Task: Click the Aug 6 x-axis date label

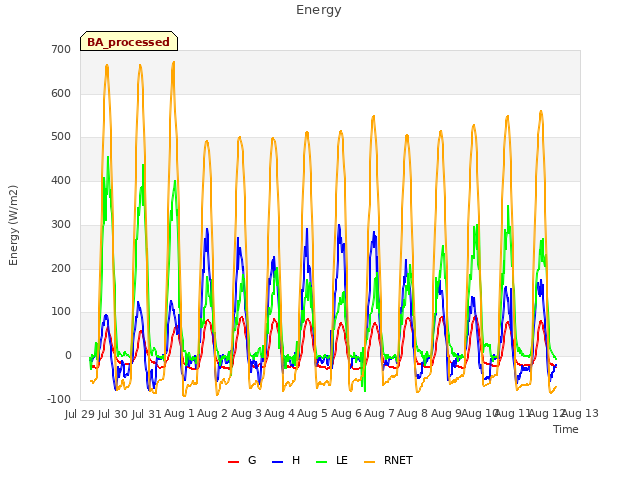Action: pyautogui.click(x=346, y=413)
